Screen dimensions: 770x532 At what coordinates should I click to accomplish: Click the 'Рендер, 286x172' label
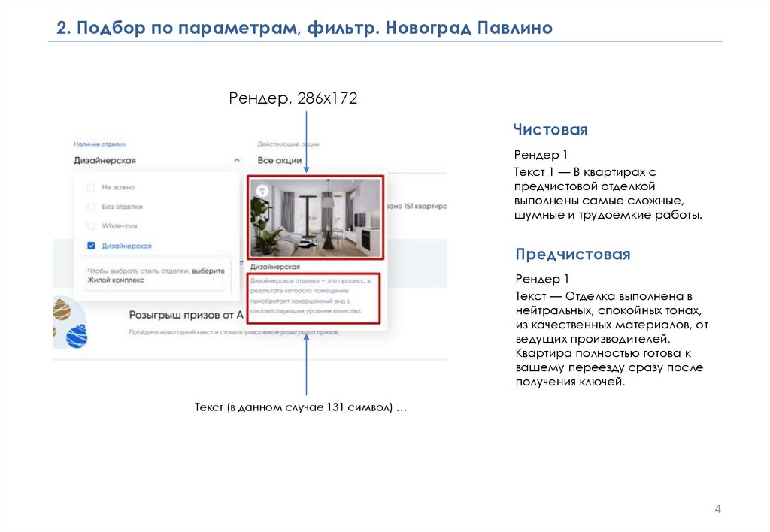pyautogui.click(x=293, y=98)
